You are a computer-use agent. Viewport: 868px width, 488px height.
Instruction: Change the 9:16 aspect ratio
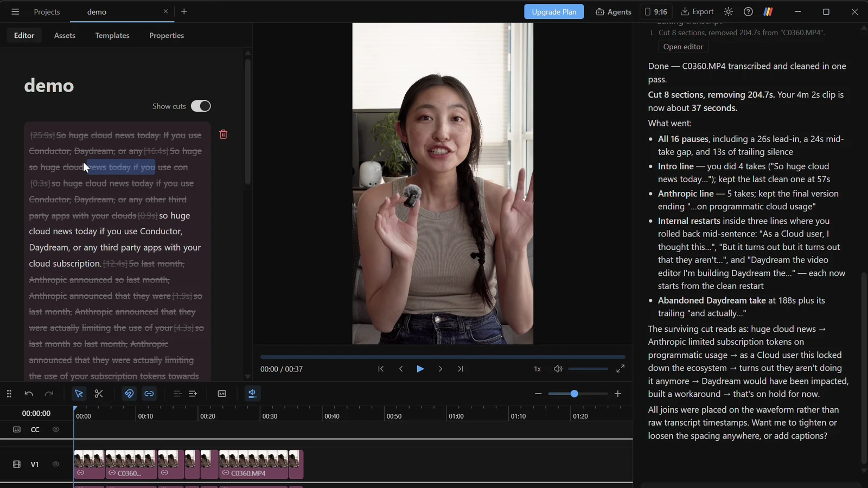pyautogui.click(x=655, y=11)
